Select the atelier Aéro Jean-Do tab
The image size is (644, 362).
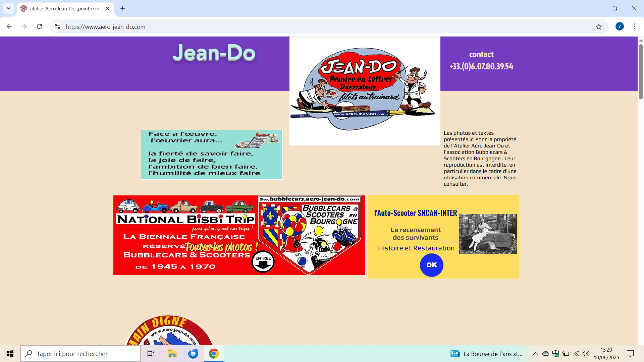click(65, 9)
